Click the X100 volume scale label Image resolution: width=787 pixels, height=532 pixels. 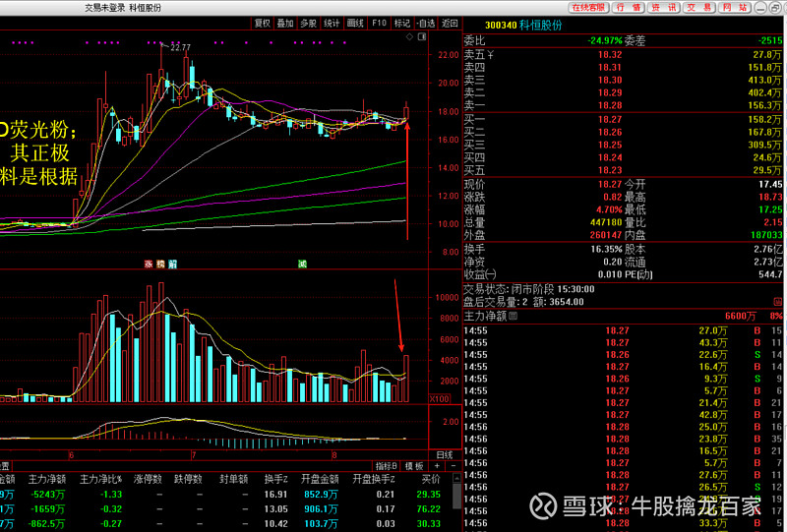point(440,399)
